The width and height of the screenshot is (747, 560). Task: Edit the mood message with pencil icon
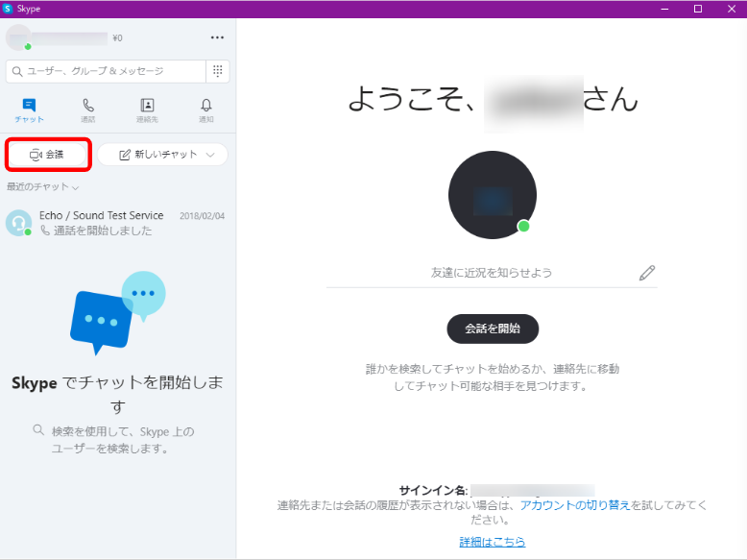coord(647,273)
